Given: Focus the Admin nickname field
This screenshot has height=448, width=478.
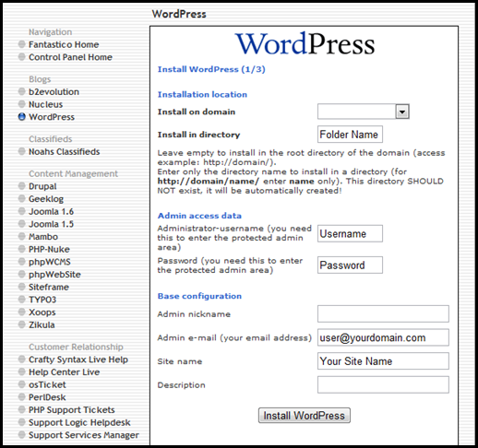Looking at the screenshot, I should (383, 314).
